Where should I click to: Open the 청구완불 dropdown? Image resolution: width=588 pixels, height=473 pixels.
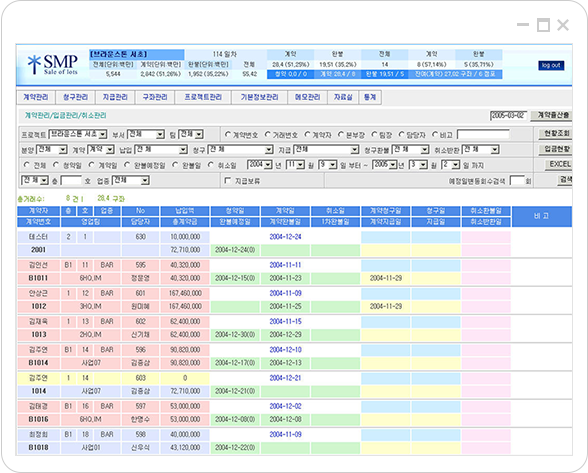tap(410, 150)
